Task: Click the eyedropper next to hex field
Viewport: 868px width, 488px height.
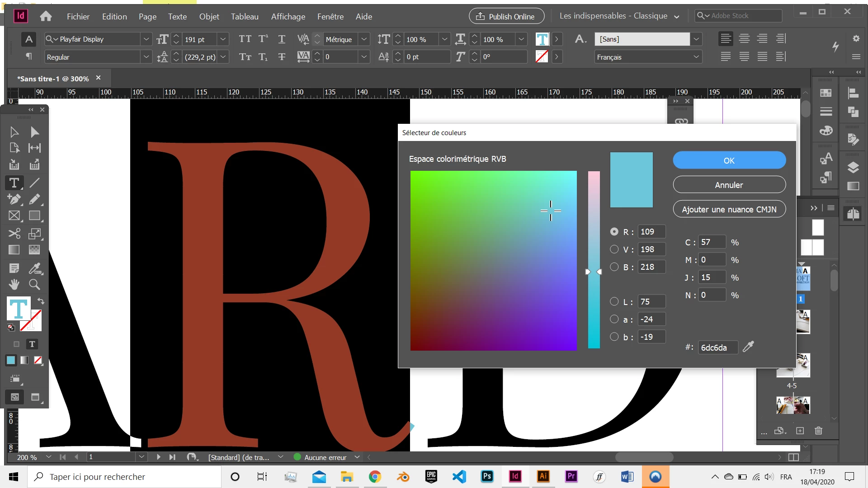Action: click(748, 347)
